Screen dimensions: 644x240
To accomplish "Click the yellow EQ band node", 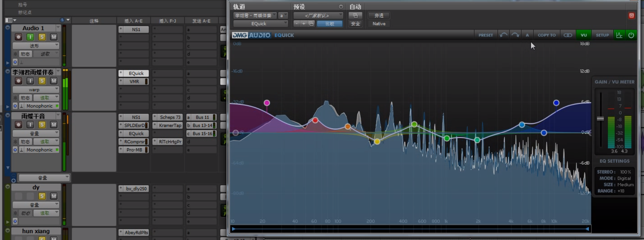I will (x=377, y=141).
